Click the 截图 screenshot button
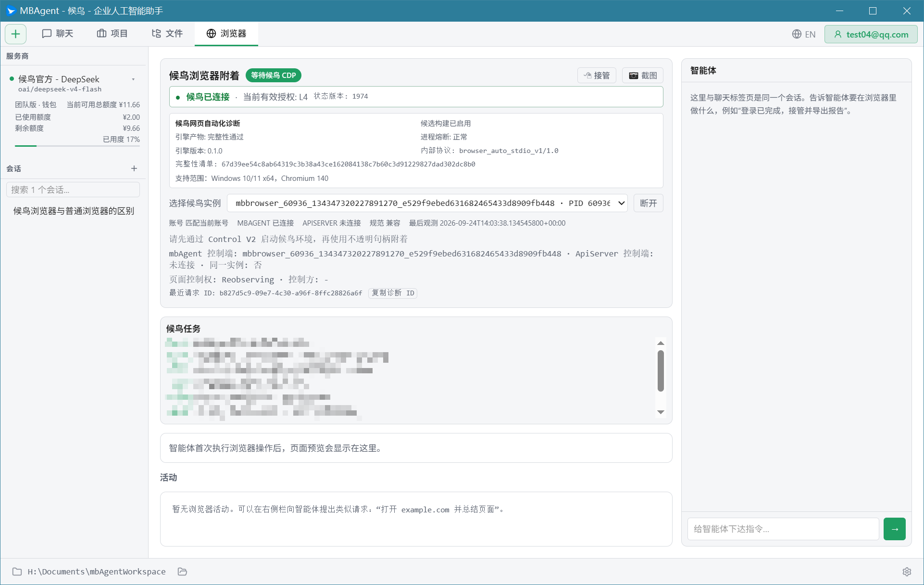 tap(643, 76)
